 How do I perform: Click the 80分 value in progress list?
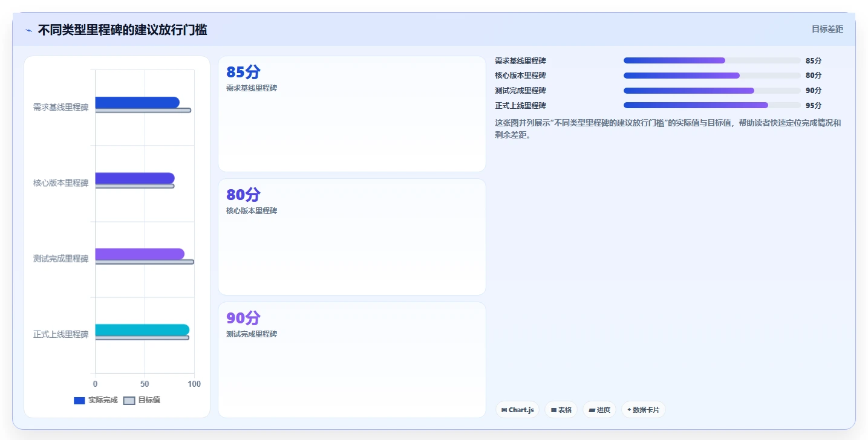(x=814, y=76)
